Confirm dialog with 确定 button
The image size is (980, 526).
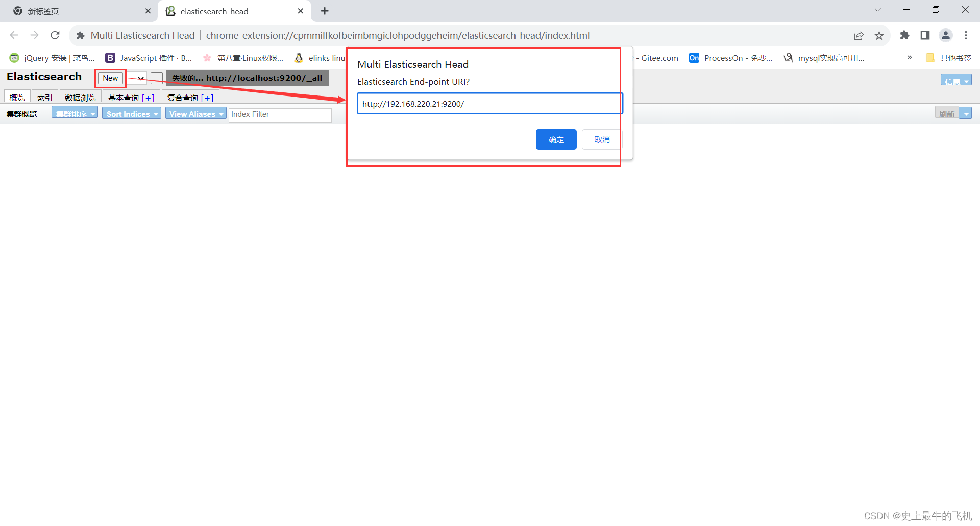coord(556,139)
